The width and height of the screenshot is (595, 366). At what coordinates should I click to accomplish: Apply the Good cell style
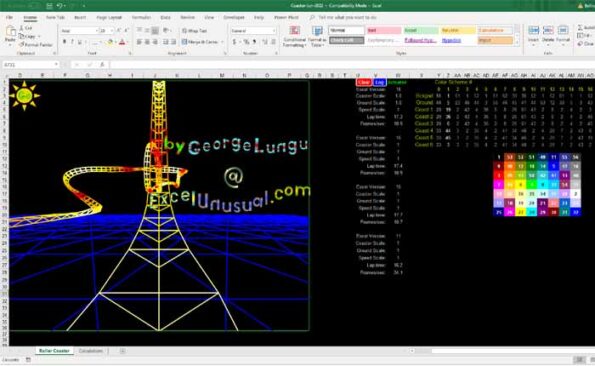(421, 30)
